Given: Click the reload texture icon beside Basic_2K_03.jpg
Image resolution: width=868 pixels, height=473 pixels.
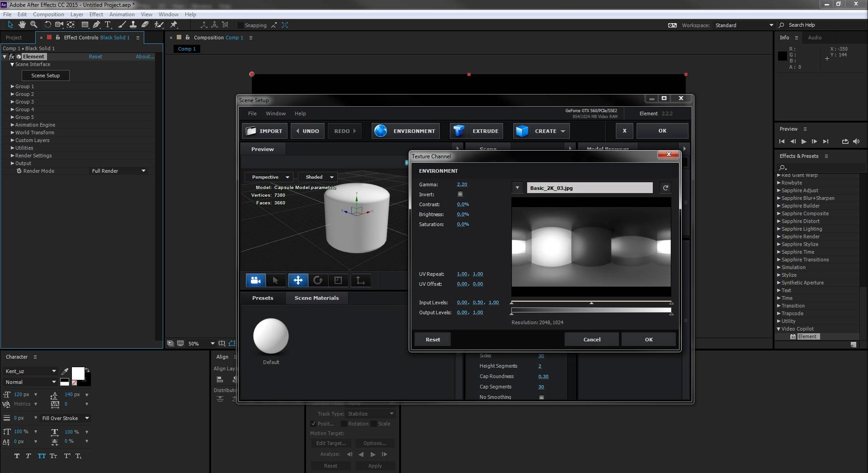Looking at the screenshot, I should [x=665, y=188].
